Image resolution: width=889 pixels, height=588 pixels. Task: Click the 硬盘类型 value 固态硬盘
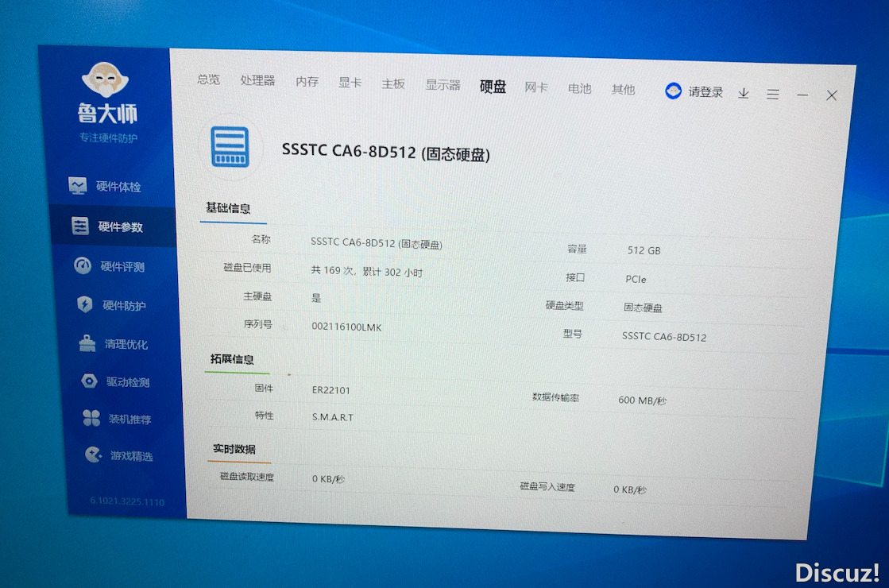(x=643, y=308)
